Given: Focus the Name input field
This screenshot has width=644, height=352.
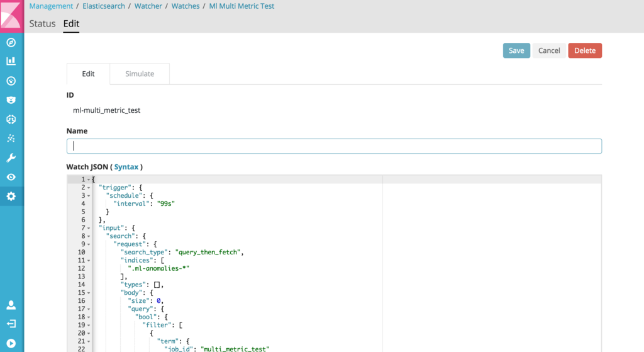Looking at the screenshot, I should (x=335, y=146).
